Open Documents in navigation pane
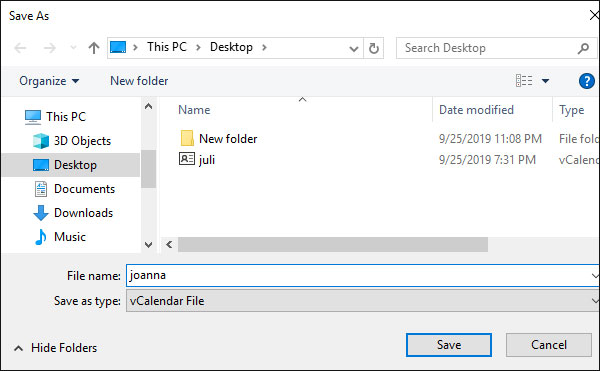The image size is (600, 371). [84, 189]
